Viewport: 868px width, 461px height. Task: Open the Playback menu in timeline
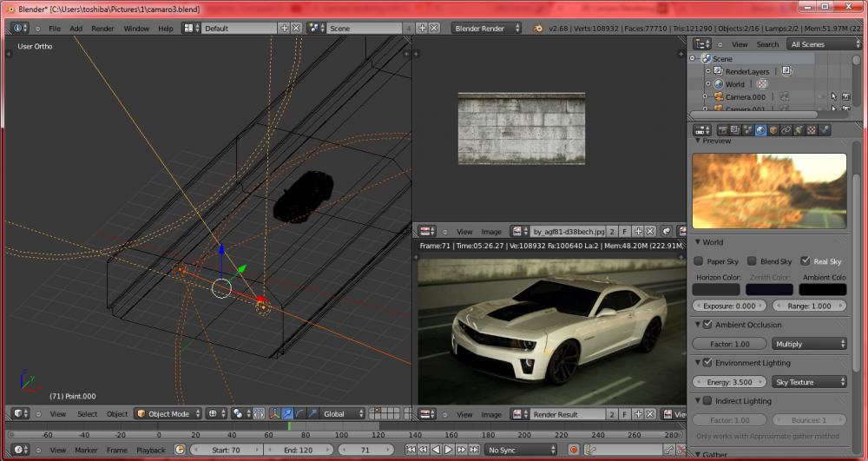150,450
